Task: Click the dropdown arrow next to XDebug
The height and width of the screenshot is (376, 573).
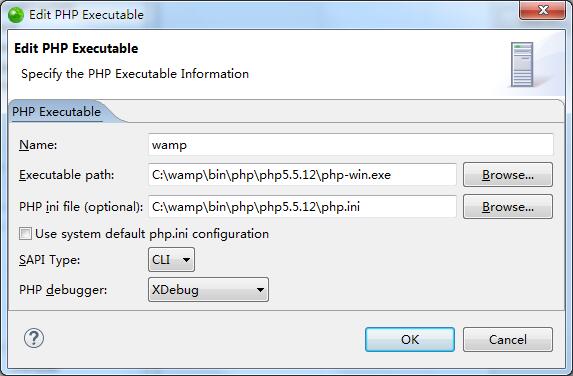Action: [260, 290]
